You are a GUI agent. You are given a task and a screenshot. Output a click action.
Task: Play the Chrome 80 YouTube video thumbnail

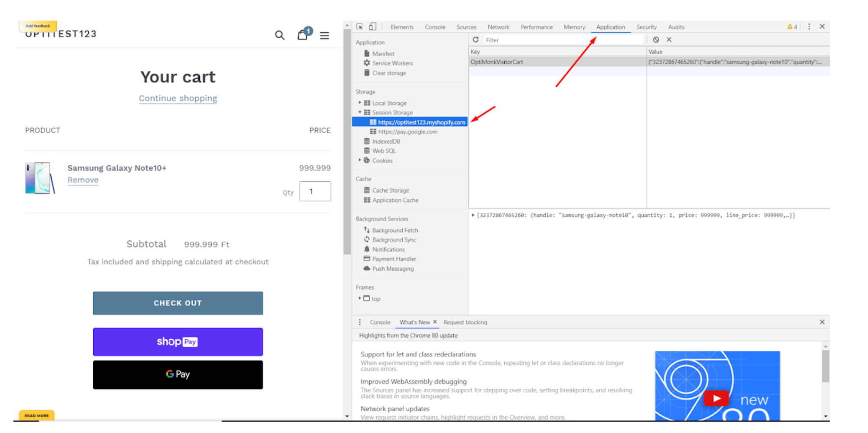717,398
